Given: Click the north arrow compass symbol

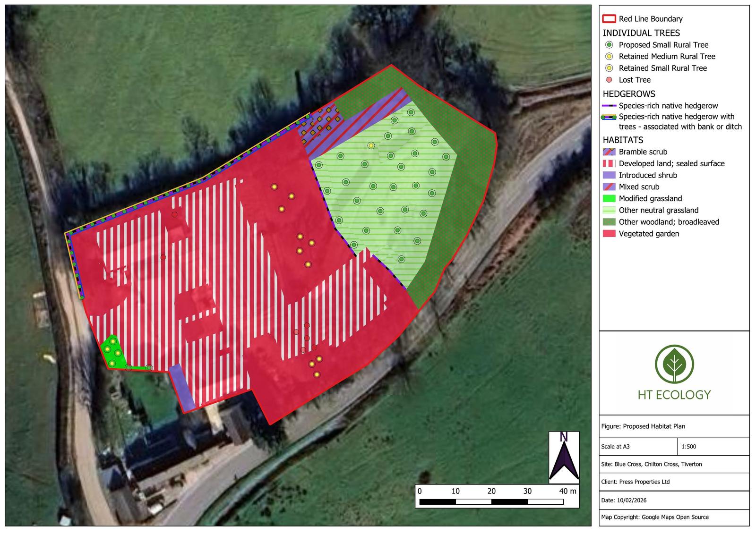Looking at the screenshot, I should click(x=564, y=458).
